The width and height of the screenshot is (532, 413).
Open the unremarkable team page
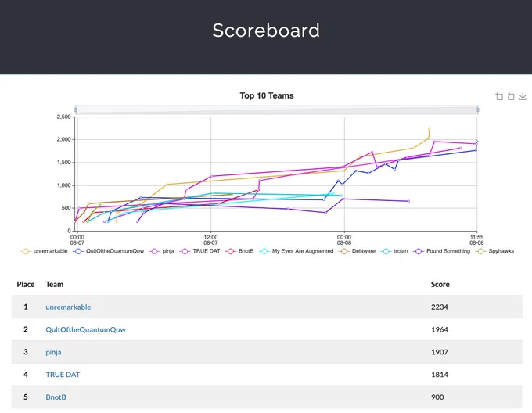point(68,307)
